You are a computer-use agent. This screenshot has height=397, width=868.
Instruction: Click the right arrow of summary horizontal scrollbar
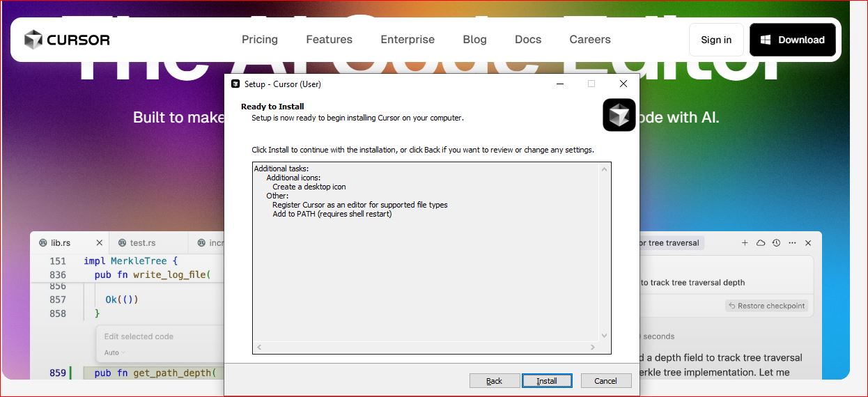(593, 347)
